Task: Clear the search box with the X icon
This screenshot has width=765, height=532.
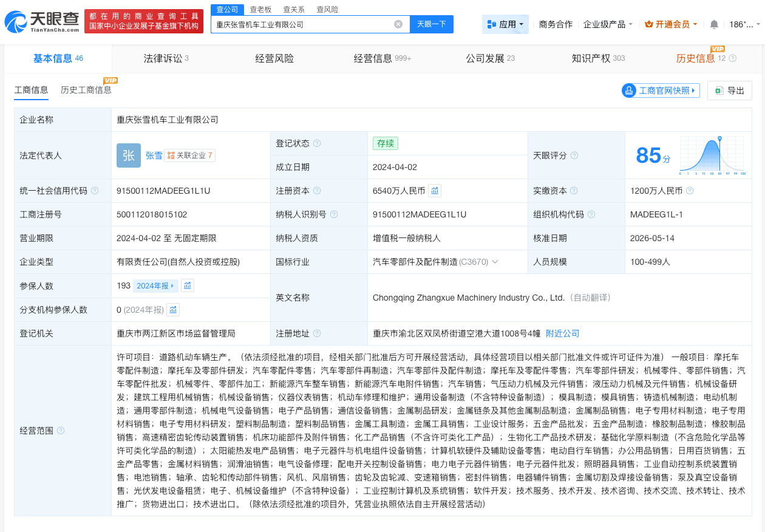Action: (x=398, y=24)
